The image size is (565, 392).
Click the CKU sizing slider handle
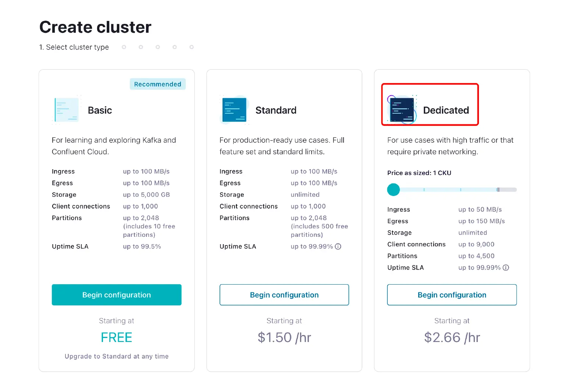(x=393, y=190)
